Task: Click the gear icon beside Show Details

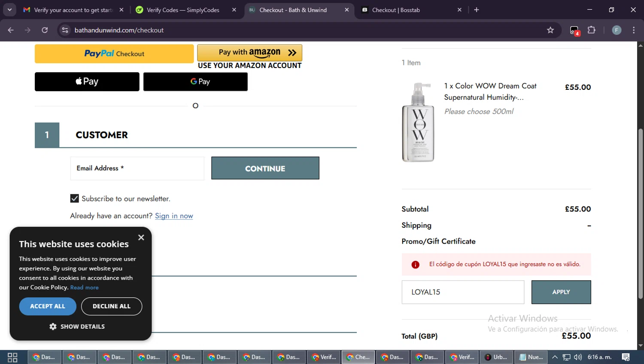Action: tap(53, 327)
